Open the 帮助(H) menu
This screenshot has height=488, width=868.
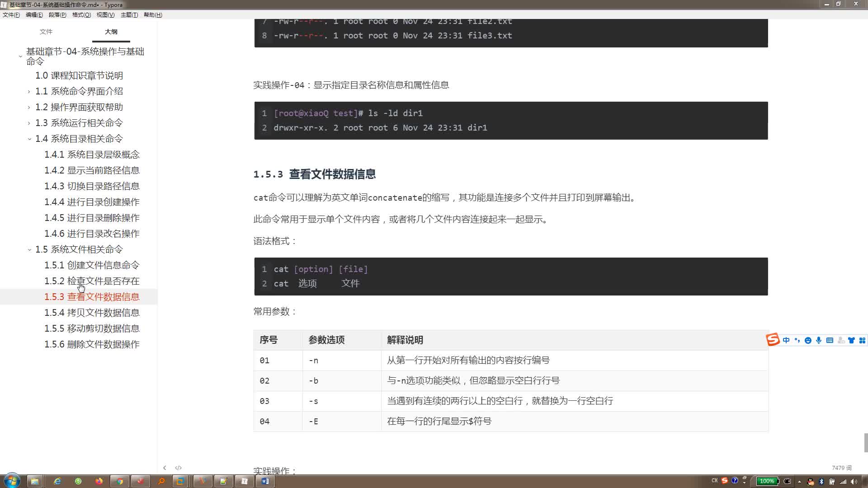153,15
